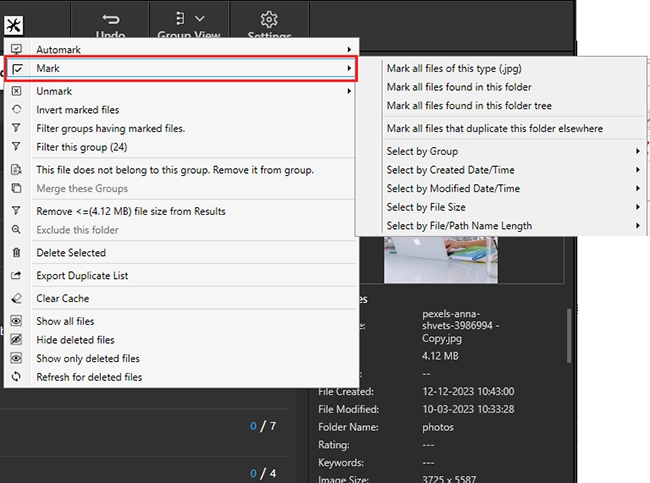The image size is (650, 483).
Task: Open the Group View dropdown chevron
Action: click(x=200, y=19)
